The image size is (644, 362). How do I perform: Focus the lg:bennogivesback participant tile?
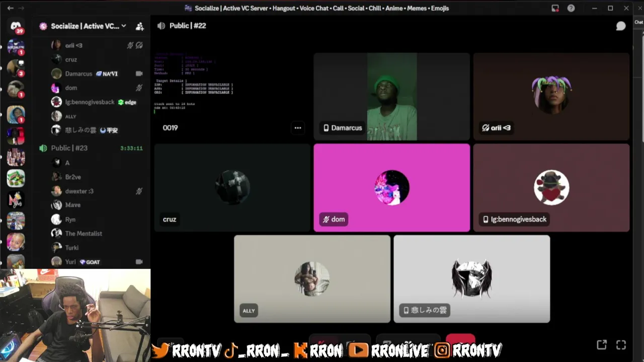(x=551, y=188)
